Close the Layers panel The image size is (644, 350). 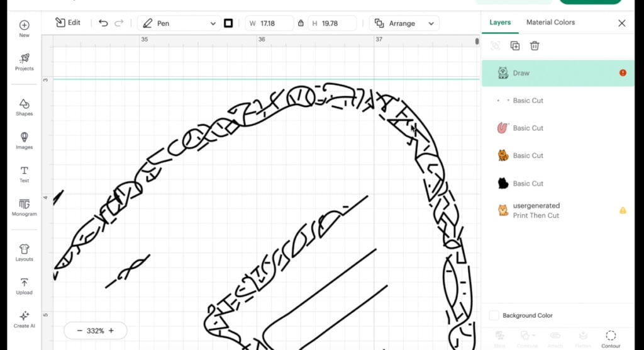coord(622,23)
